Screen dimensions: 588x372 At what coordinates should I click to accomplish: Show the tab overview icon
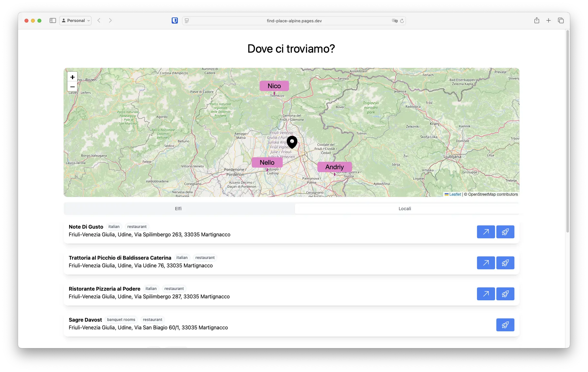point(561,20)
